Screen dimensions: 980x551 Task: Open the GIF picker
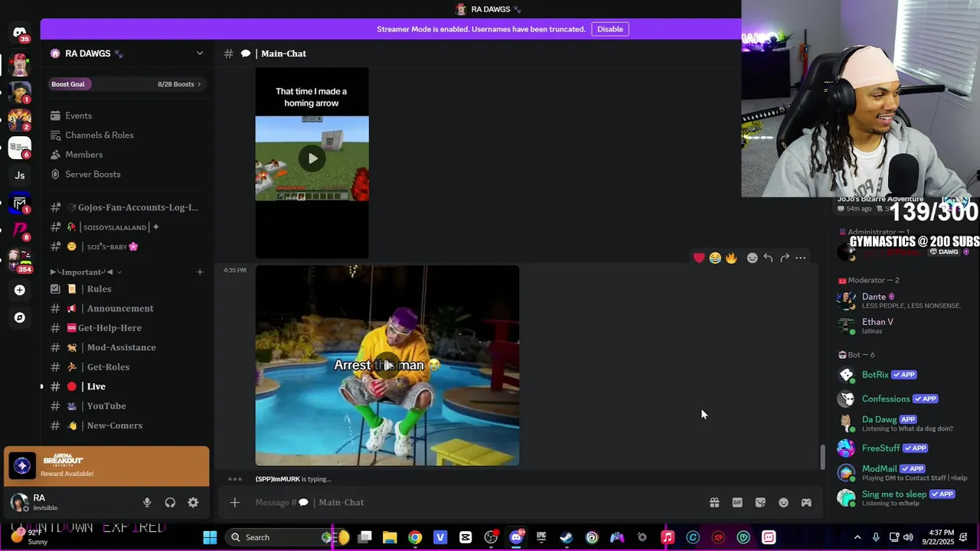(x=737, y=503)
